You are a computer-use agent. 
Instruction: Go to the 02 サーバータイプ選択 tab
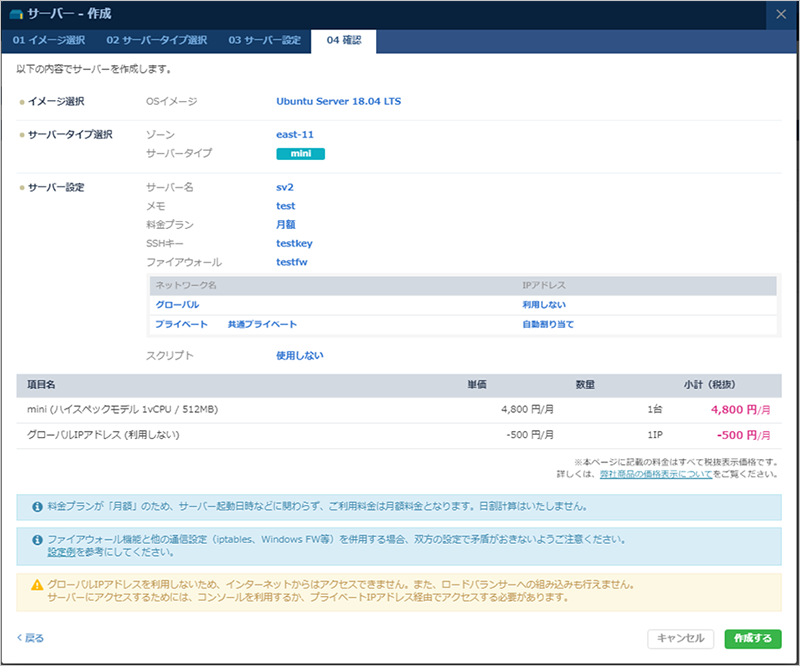point(157,41)
